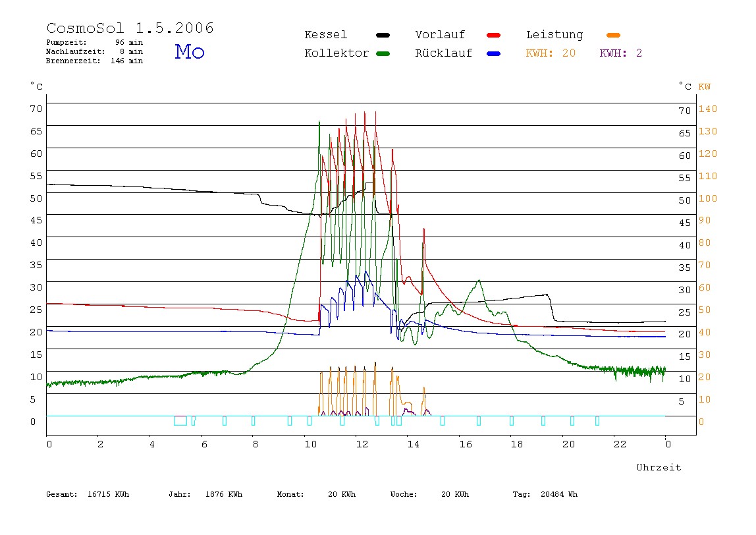The image size is (756, 535).
Task: Click the orange KW axis tick "90"
Action: (705, 221)
